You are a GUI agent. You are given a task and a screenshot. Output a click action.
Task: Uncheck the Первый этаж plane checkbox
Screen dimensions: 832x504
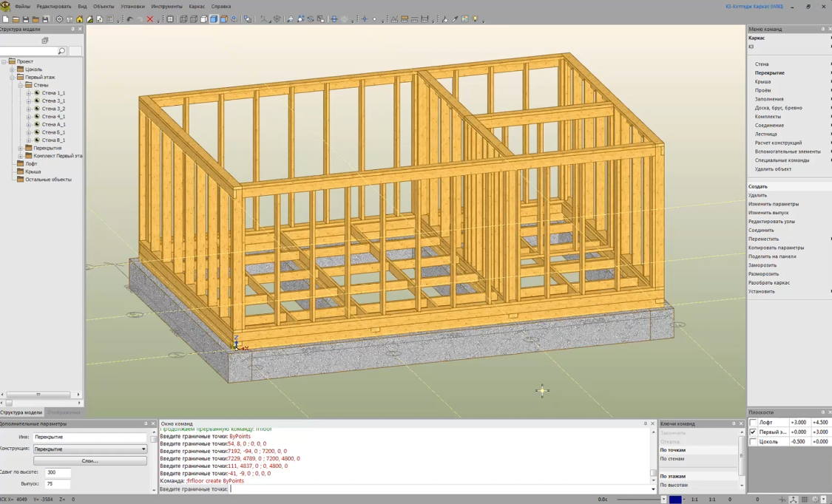(752, 432)
